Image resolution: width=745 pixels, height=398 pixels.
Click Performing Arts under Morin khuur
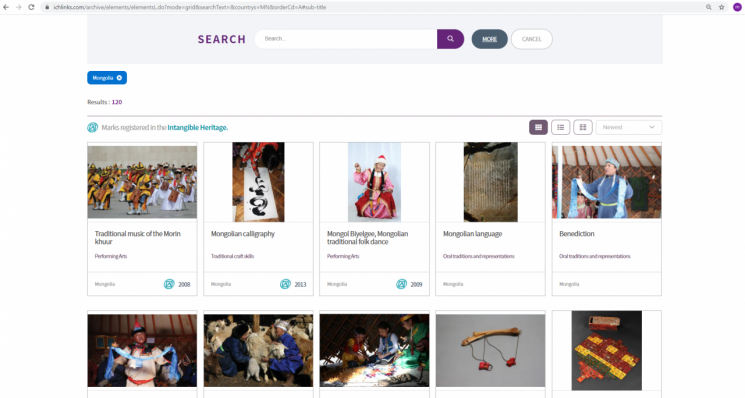[x=111, y=256]
